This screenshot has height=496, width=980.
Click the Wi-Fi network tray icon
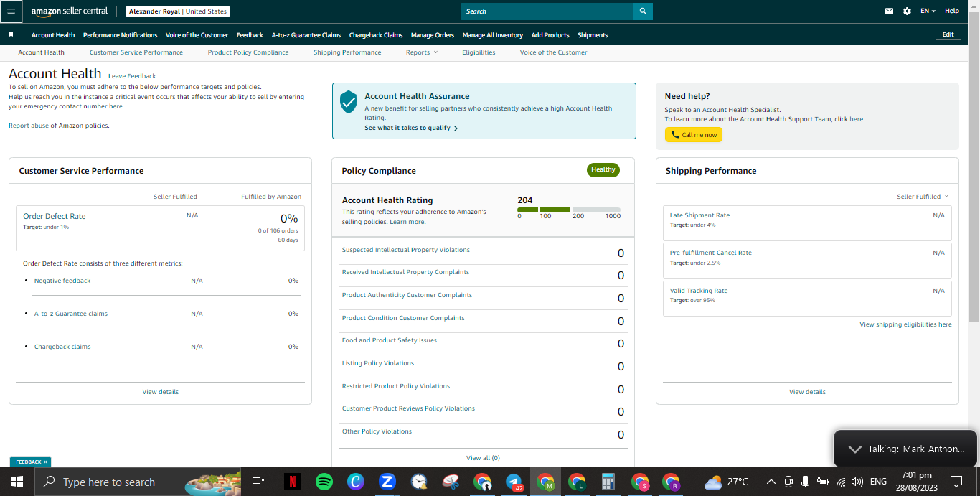[x=840, y=482]
